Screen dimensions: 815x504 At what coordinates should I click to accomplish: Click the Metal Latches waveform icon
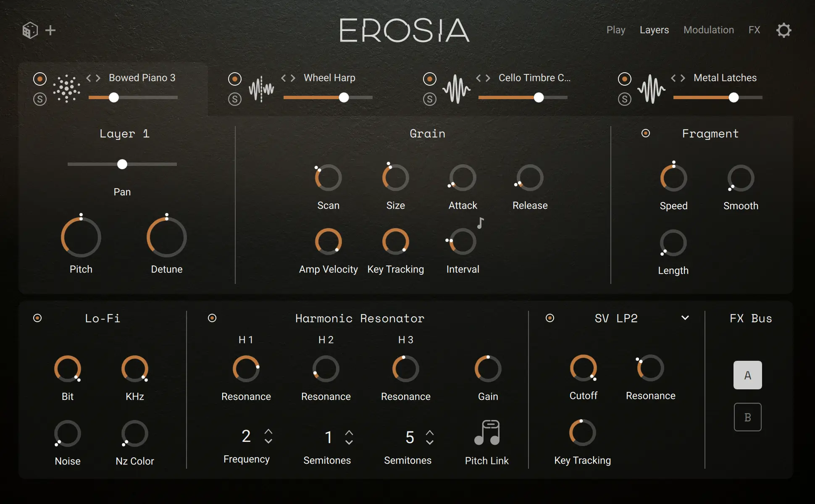pos(651,88)
